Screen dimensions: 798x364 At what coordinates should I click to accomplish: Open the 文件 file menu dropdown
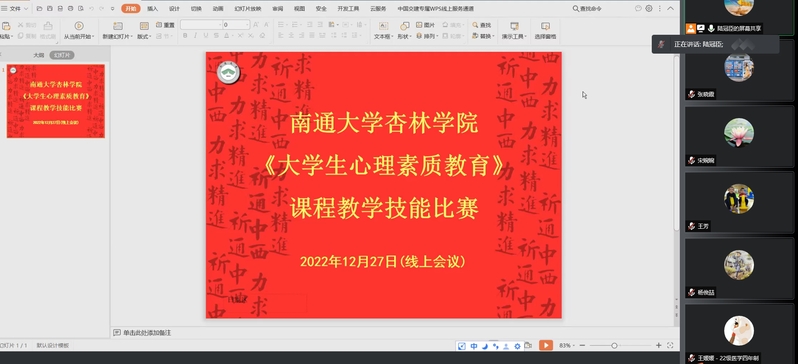click(15, 9)
